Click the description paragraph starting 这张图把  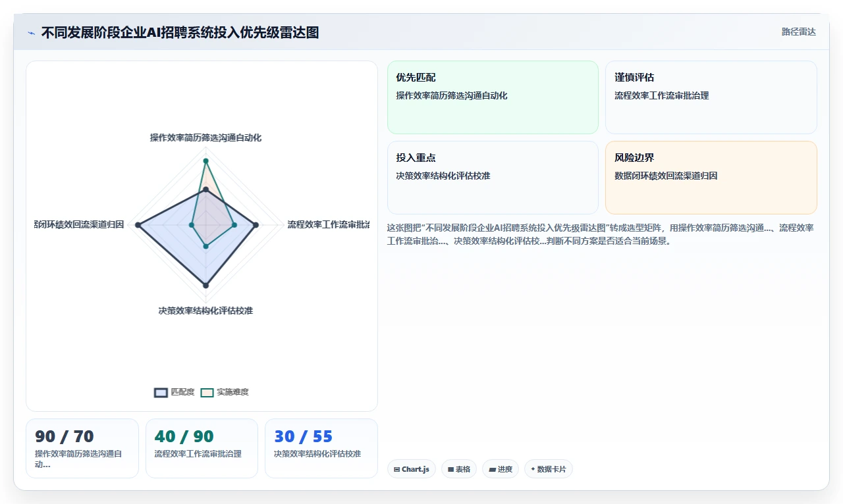601,234
